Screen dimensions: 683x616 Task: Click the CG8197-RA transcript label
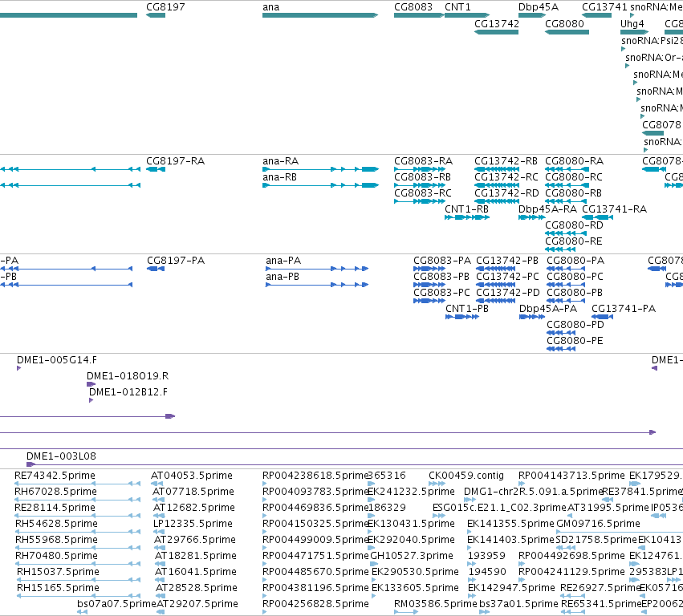pos(176,161)
